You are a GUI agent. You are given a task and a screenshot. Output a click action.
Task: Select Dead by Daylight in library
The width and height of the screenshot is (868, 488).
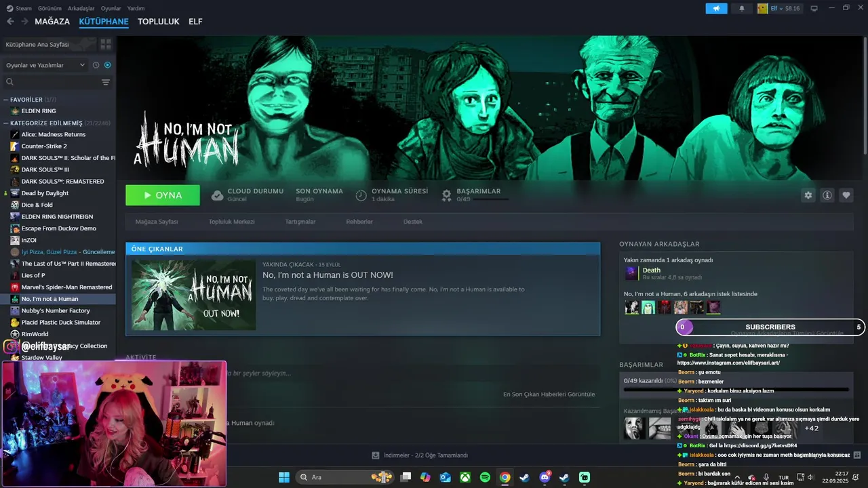click(x=44, y=193)
